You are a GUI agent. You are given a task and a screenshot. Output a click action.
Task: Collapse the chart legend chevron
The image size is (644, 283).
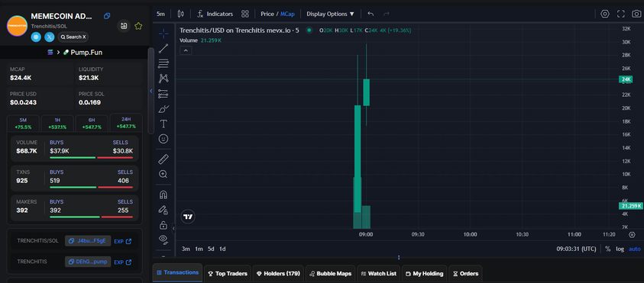coord(186,50)
